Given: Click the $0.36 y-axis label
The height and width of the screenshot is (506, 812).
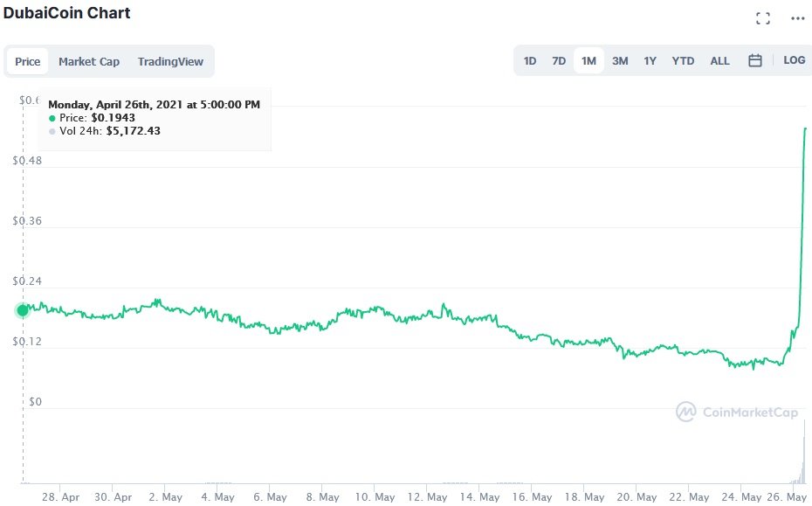Looking at the screenshot, I should tap(27, 221).
